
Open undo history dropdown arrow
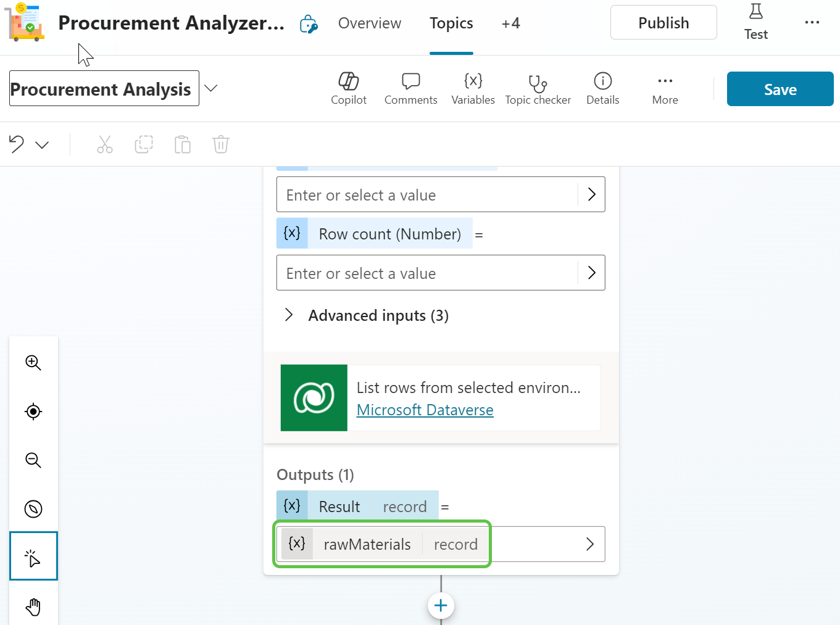coord(42,145)
